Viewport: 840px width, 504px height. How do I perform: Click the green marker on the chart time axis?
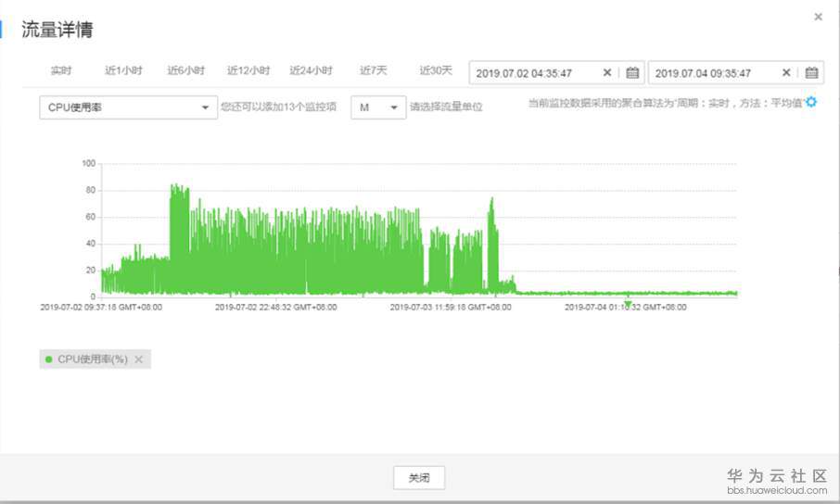(x=628, y=304)
